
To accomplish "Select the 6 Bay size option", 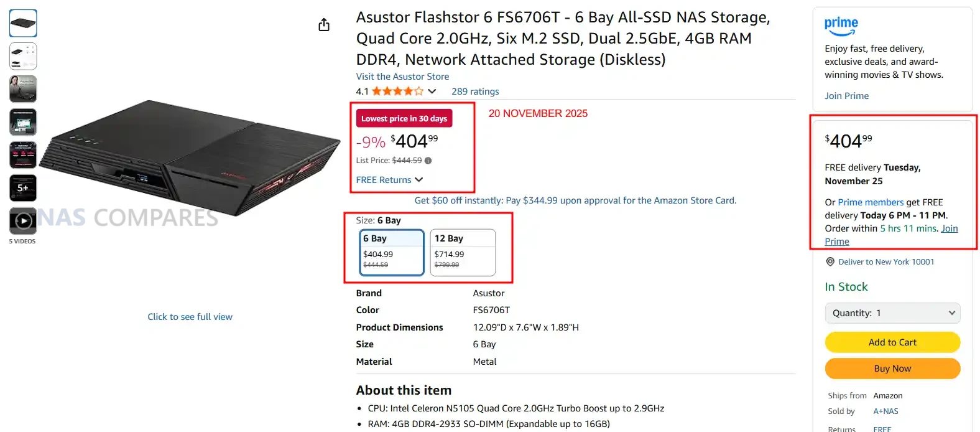I will click(x=392, y=252).
